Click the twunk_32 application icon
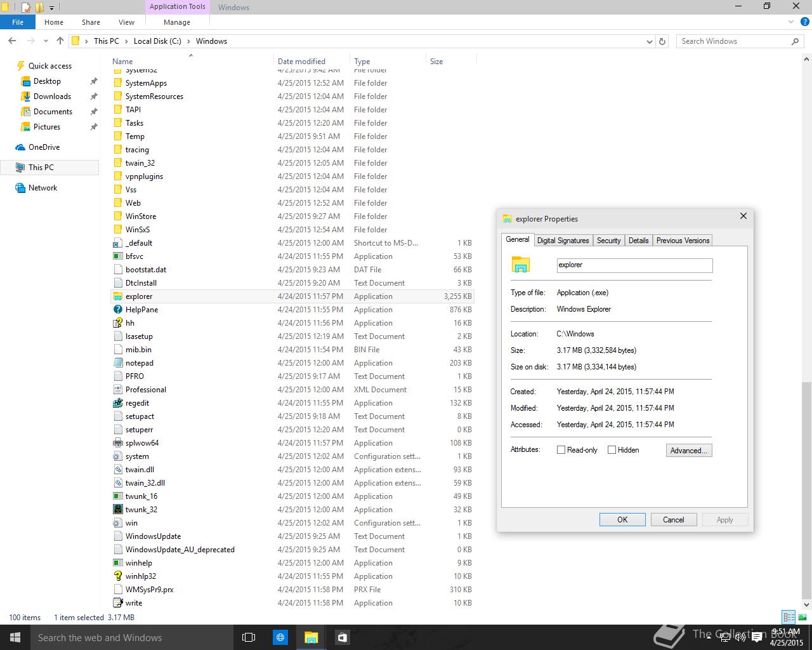 pyautogui.click(x=117, y=510)
